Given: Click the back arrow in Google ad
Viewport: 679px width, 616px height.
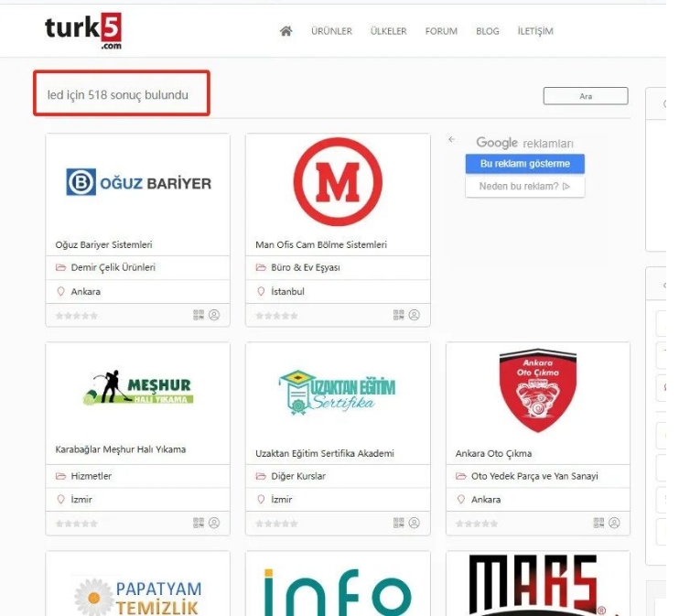Looking at the screenshot, I should coord(452,139).
